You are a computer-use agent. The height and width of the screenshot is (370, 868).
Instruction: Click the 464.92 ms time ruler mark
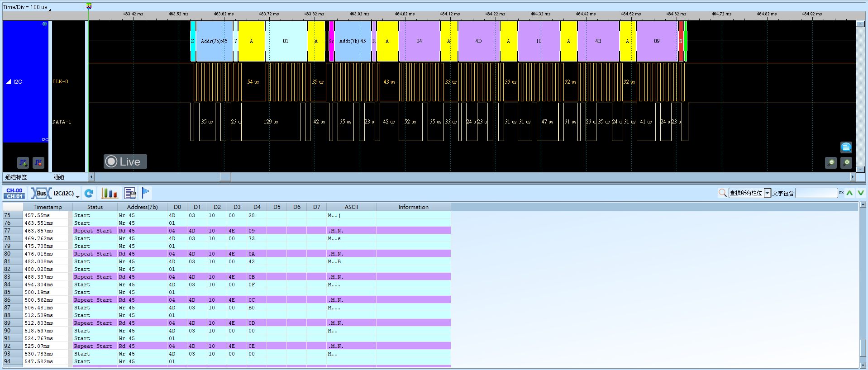point(812,14)
